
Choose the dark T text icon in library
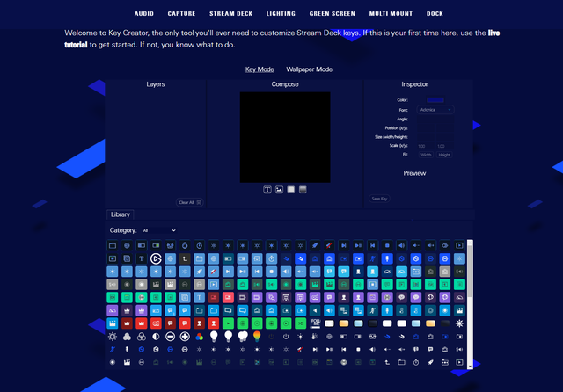142,258
